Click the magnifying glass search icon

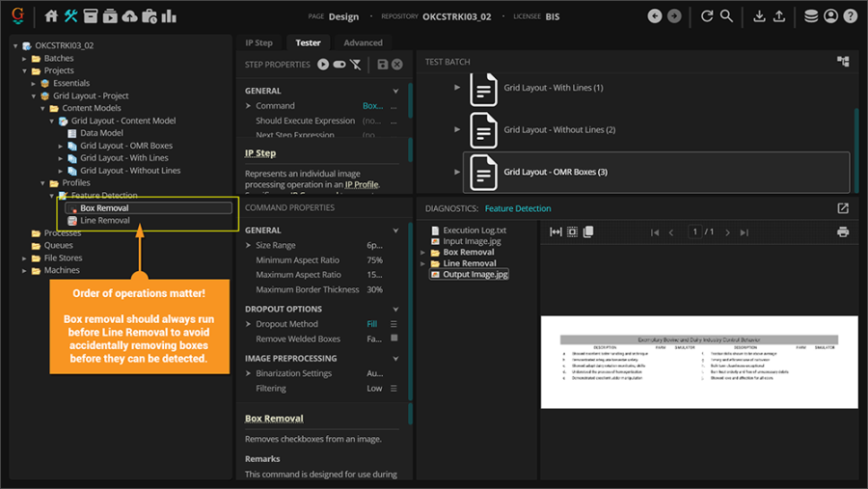click(726, 16)
